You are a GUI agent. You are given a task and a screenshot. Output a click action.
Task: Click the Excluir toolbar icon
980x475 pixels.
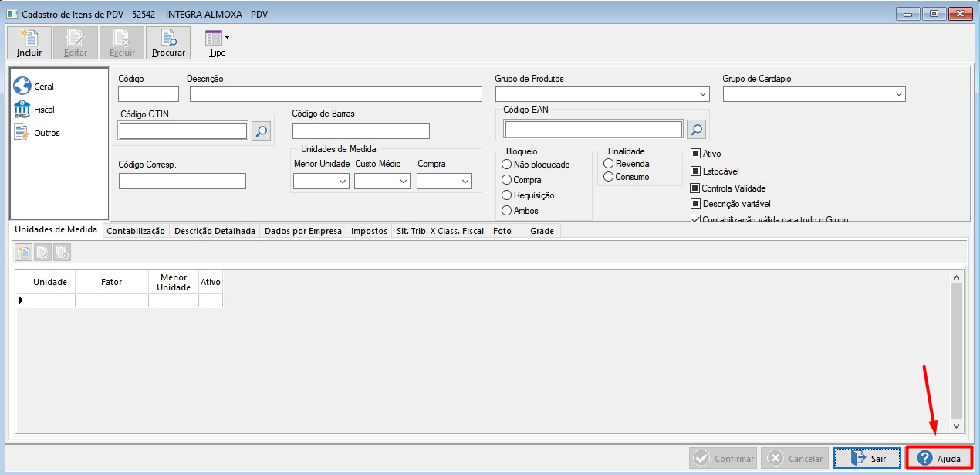click(x=122, y=43)
